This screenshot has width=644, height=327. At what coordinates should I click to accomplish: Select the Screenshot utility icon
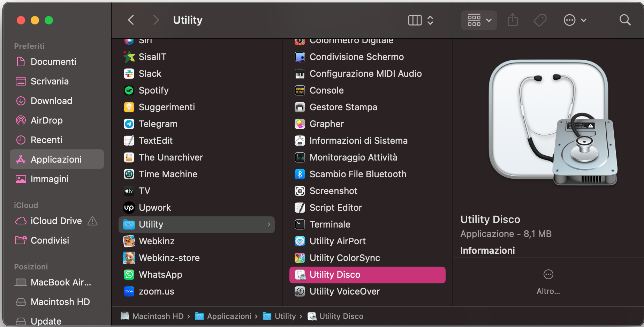pyautogui.click(x=300, y=191)
